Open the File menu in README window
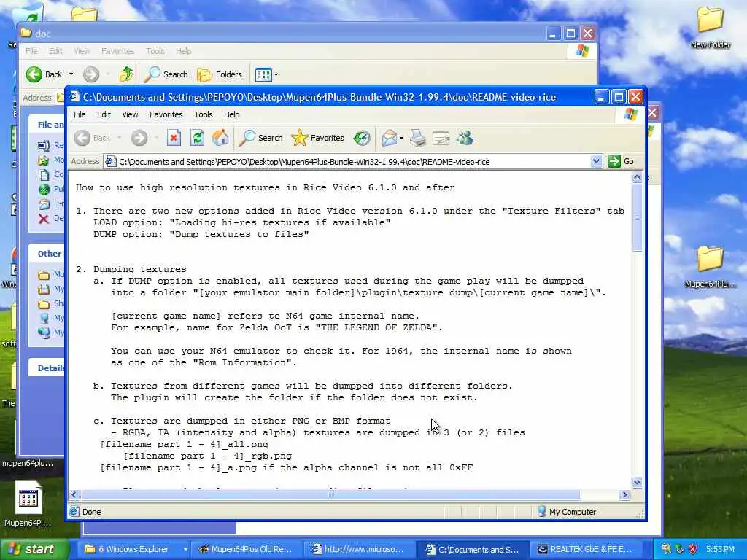Image resolution: width=747 pixels, height=560 pixels. pos(80,114)
